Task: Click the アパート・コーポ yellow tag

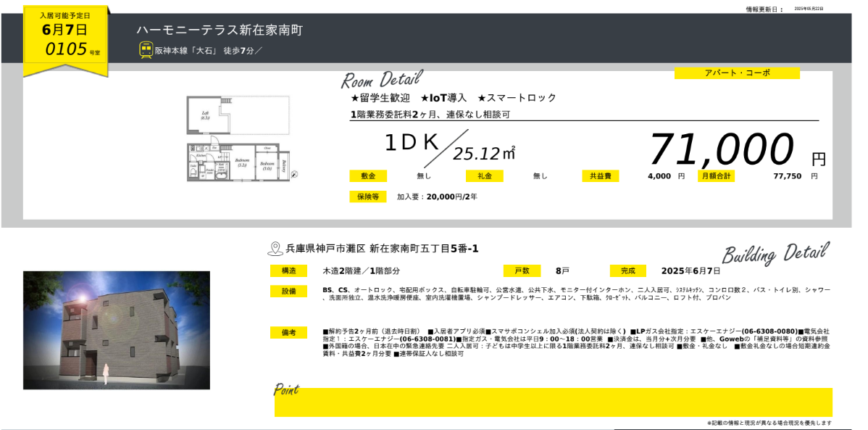Action: (737, 73)
